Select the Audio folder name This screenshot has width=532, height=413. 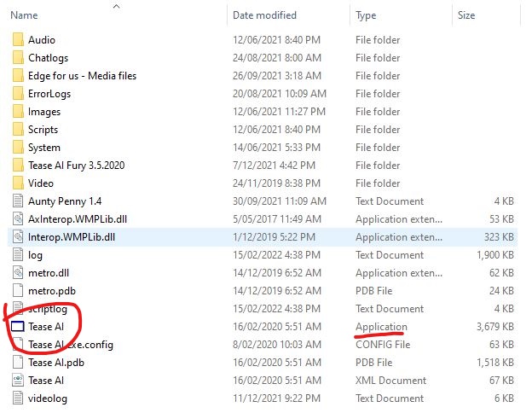(x=42, y=40)
